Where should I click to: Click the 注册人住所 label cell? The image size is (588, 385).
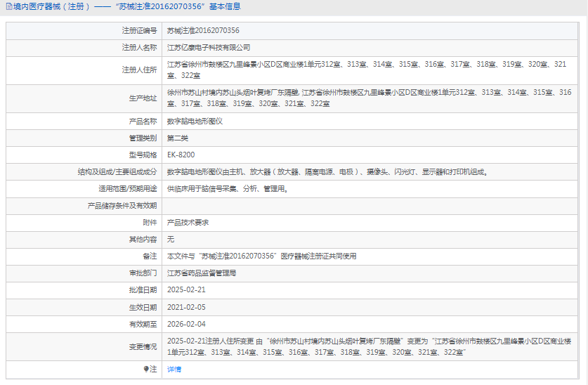coord(84,70)
